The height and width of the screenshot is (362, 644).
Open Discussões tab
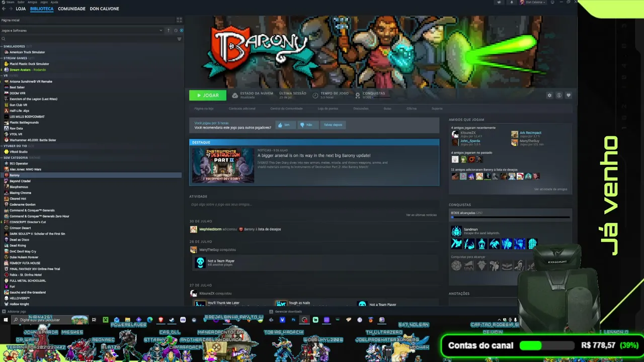361,109
